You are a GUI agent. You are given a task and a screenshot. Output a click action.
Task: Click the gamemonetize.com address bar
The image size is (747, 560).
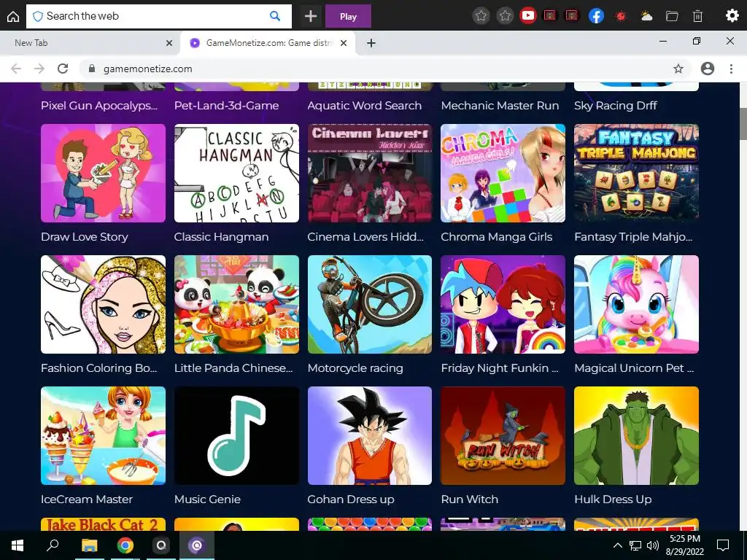tap(386, 69)
